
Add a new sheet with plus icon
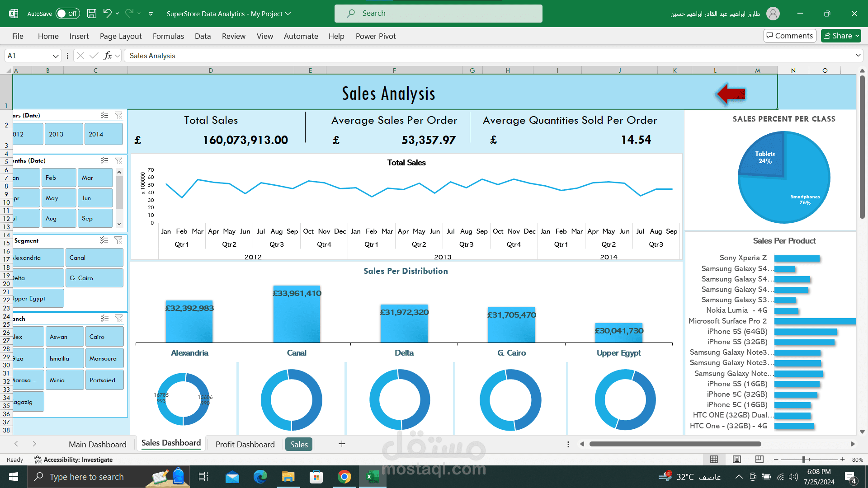[342, 444]
